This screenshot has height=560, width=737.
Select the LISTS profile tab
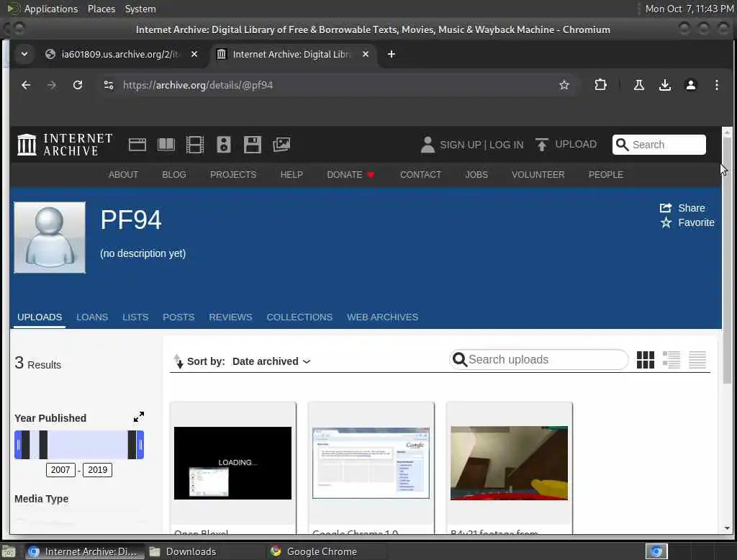pos(135,317)
